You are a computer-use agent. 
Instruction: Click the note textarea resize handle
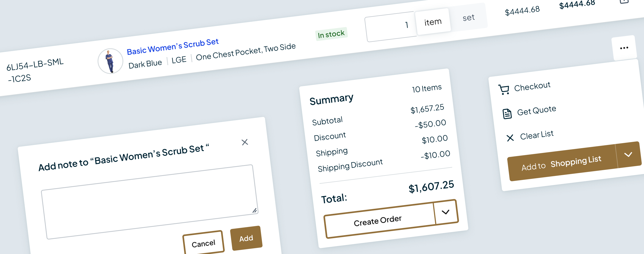pyautogui.click(x=254, y=211)
